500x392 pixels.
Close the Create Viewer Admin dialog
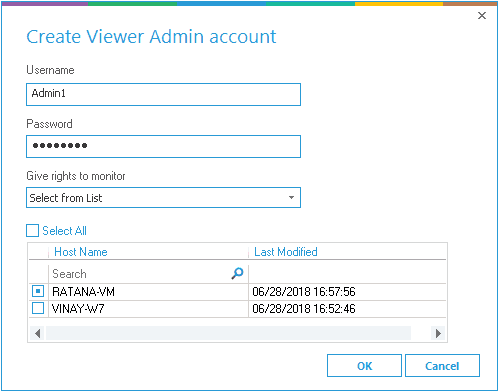482,15
